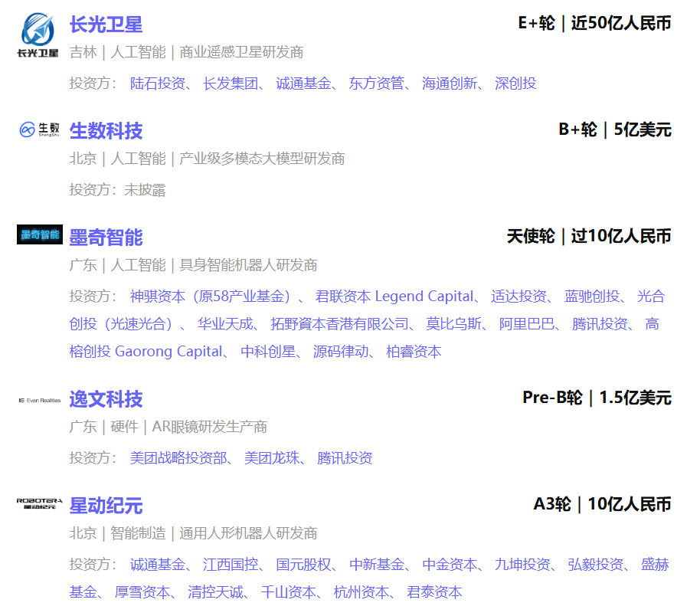
Task: Click the description 吉林｜人工智能｜商业遥感卫星研发商
Action: (186, 52)
